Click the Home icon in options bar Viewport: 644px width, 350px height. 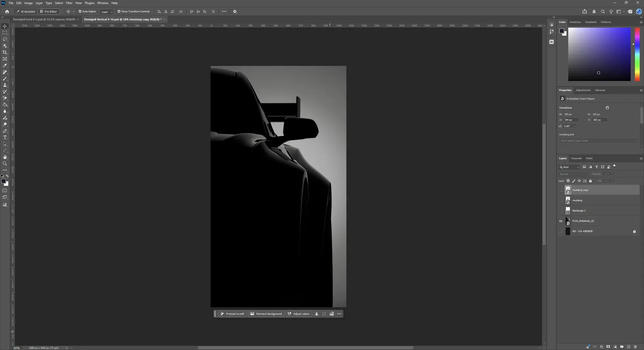(7, 12)
